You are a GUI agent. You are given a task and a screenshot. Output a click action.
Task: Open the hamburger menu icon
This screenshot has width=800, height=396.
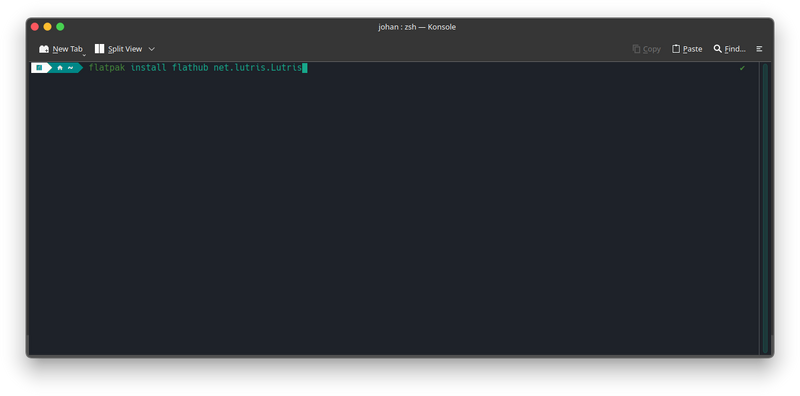pos(759,49)
